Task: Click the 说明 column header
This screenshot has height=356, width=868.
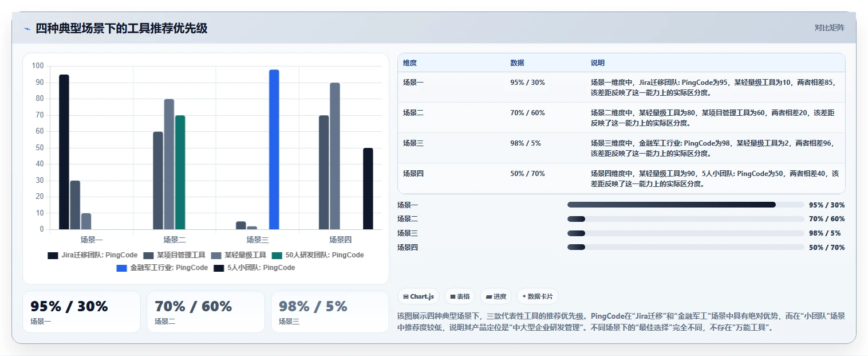Action: (598, 63)
